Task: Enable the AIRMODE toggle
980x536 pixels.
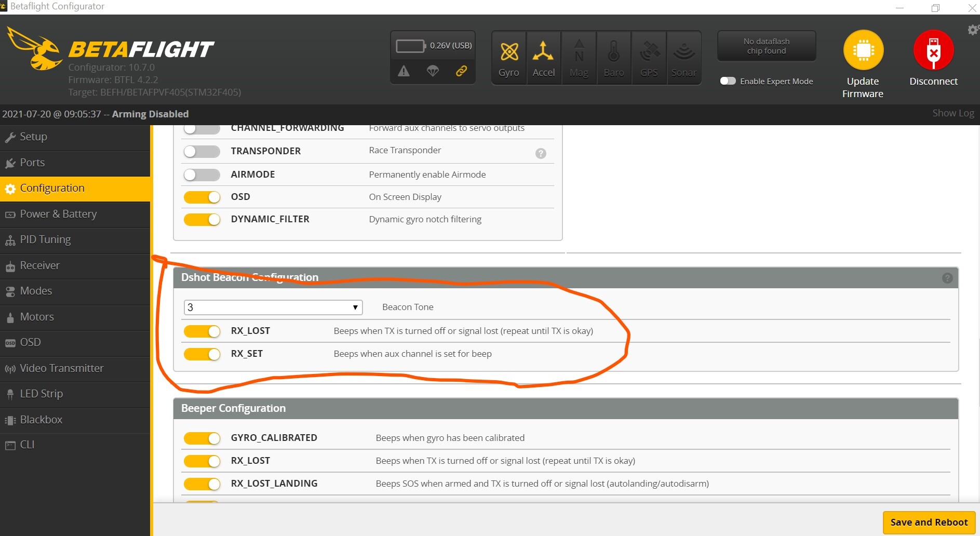Action: 202,175
